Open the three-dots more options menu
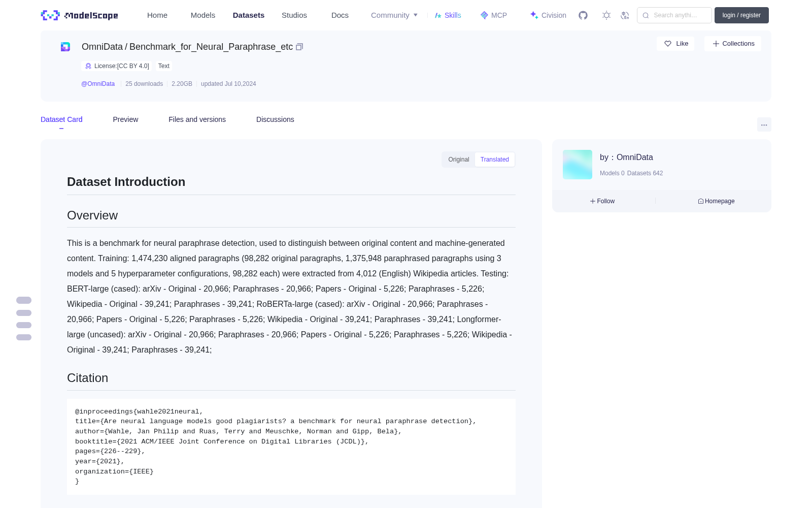Image resolution: width=812 pixels, height=508 pixels. click(764, 124)
